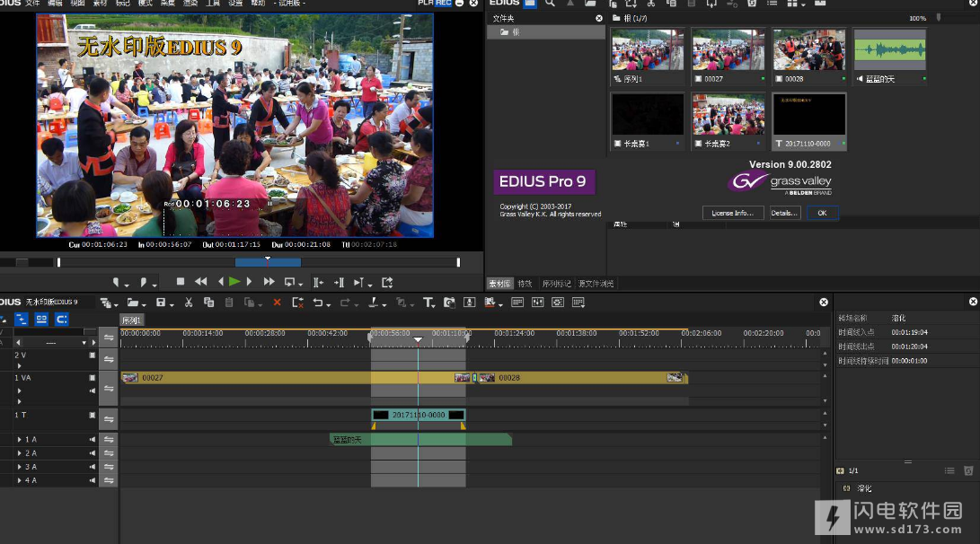Click the Details... button
Screen dimensions: 980x544
(x=784, y=213)
